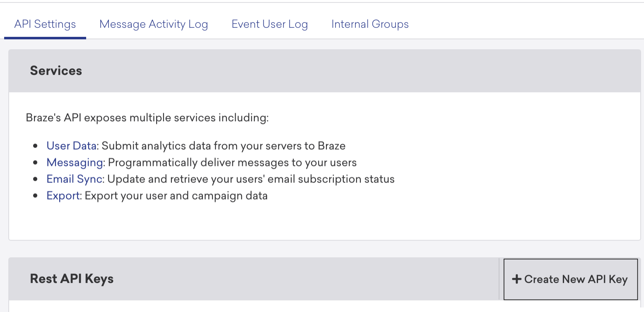Image resolution: width=644 pixels, height=312 pixels.
Task: Open the User Data service link
Action: click(71, 146)
